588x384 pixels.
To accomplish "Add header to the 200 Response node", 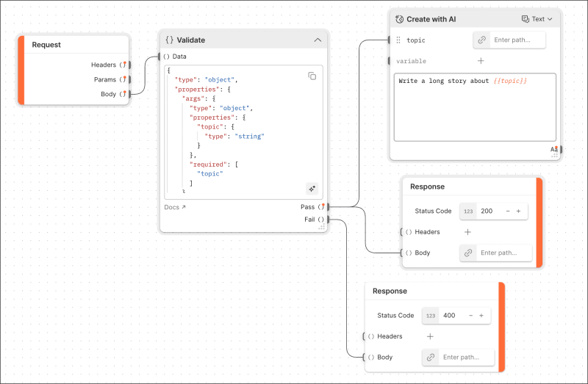I will [x=467, y=232].
